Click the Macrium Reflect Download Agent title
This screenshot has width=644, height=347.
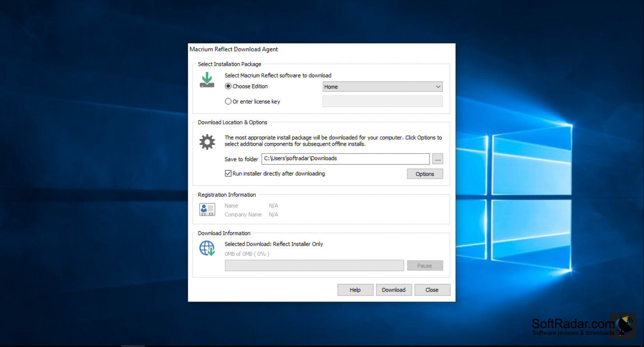point(233,49)
